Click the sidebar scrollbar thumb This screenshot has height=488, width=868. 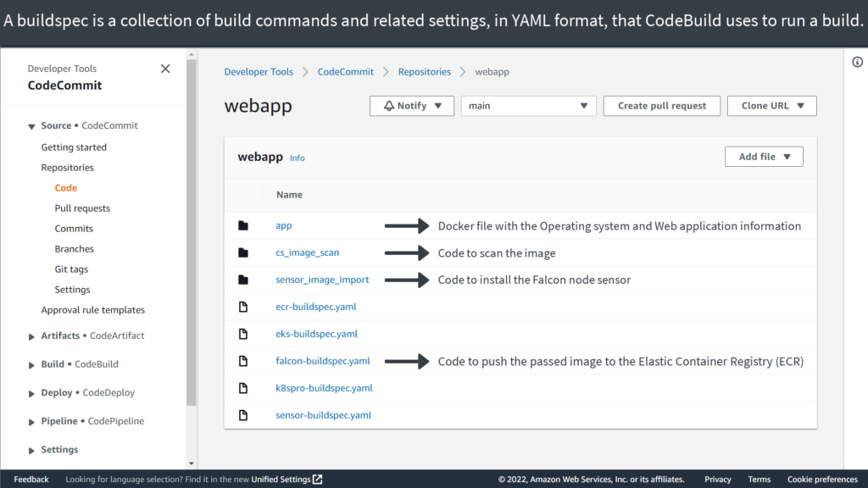click(x=192, y=232)
